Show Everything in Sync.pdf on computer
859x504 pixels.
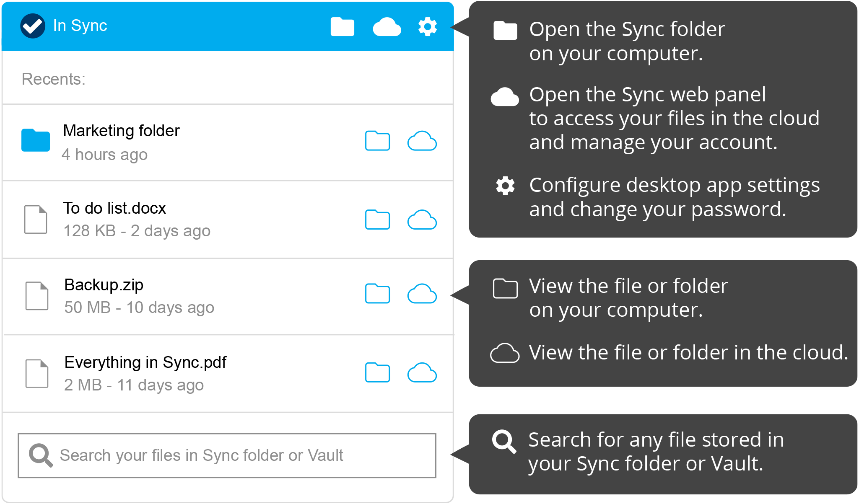pyautogui.click(x=377, y=372)
